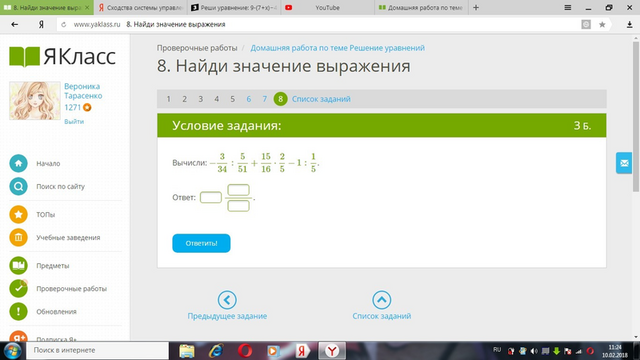Image resolution: width=640 pixels, height=360 pixels.
Task: Open Список заданий up-arrow circle icon
Action: [x=382, y=300]
